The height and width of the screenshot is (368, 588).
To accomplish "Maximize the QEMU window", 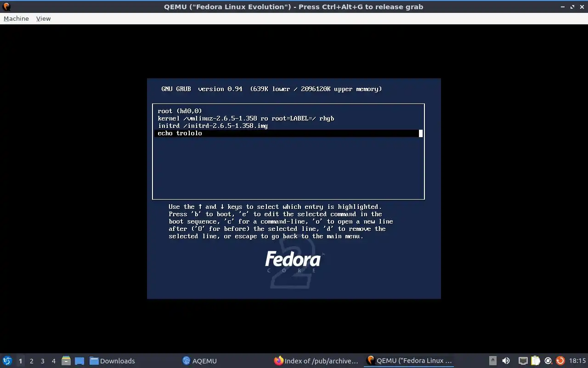I will 572,7.
